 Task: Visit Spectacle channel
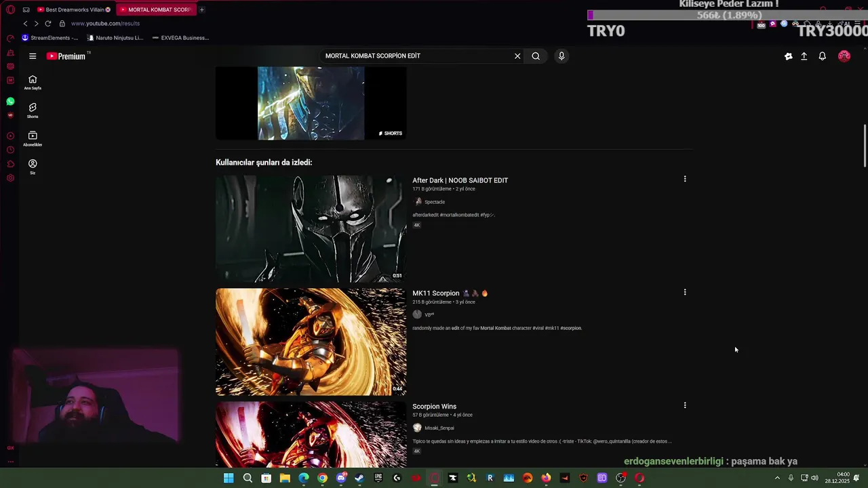tap(435, 202)
